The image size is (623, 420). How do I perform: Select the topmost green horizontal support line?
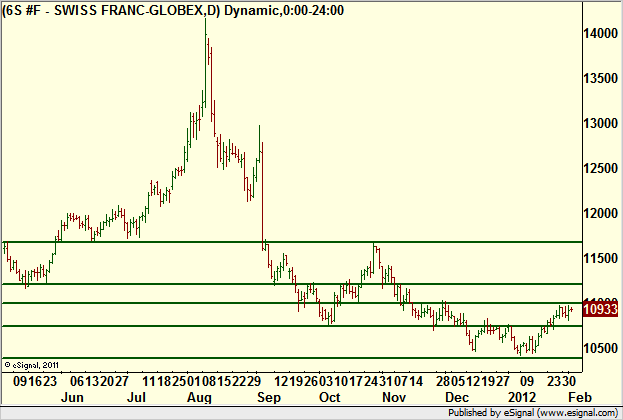click(x=292, y=242)
